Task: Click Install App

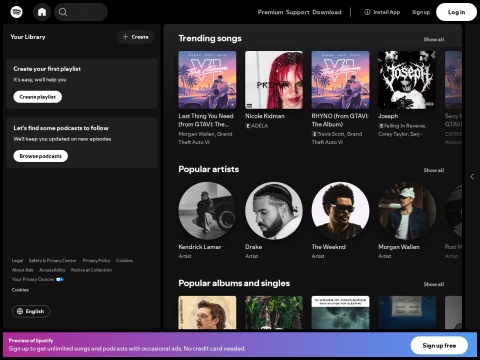Action: (x=382, y=12)
